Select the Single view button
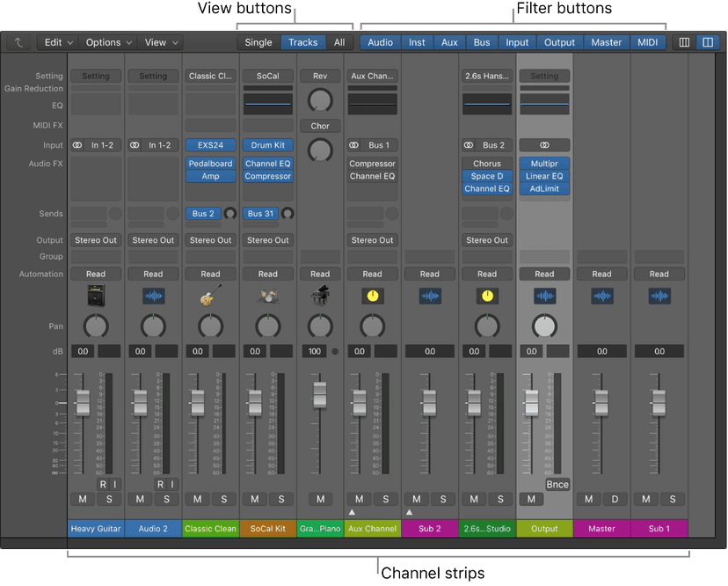 click(x=258, y=42)
